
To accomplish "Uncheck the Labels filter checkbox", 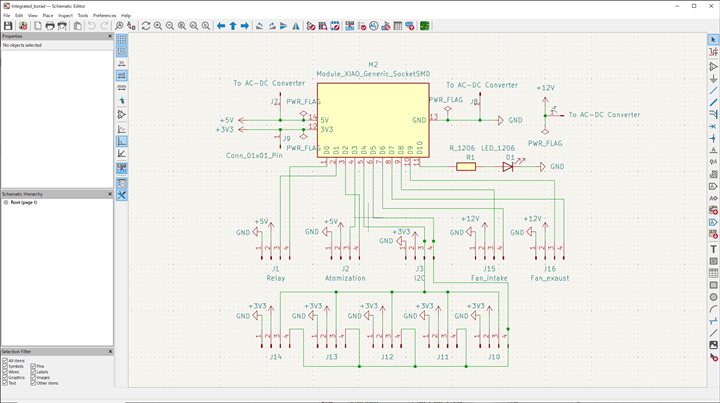I will click(33, 372).
